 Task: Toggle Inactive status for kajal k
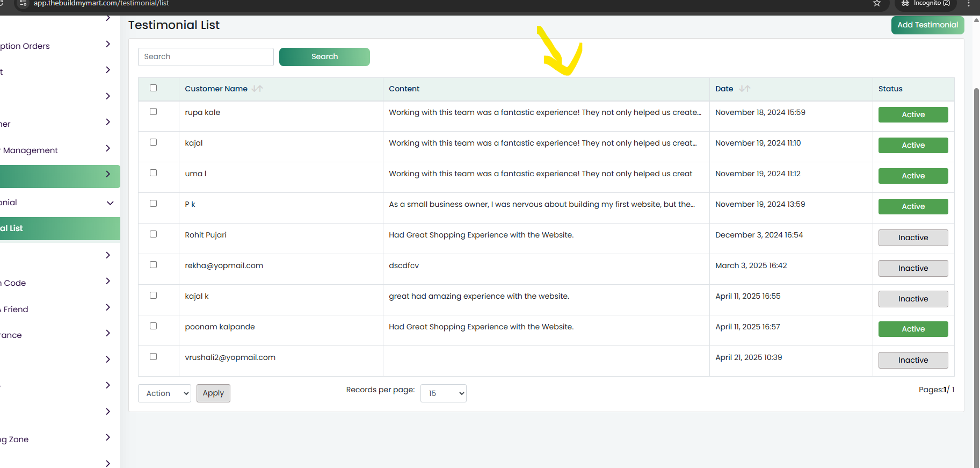click(x=913, y=299)
